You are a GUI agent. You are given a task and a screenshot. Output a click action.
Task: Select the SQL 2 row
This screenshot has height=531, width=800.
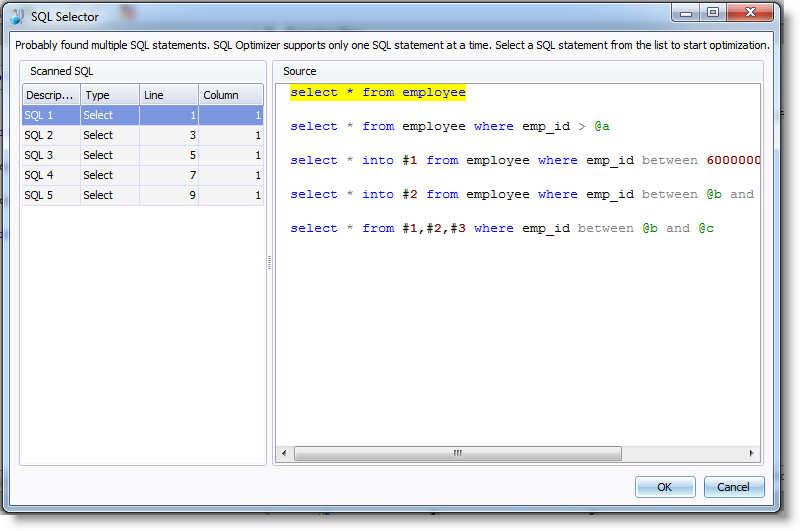[x=142, y=135]
